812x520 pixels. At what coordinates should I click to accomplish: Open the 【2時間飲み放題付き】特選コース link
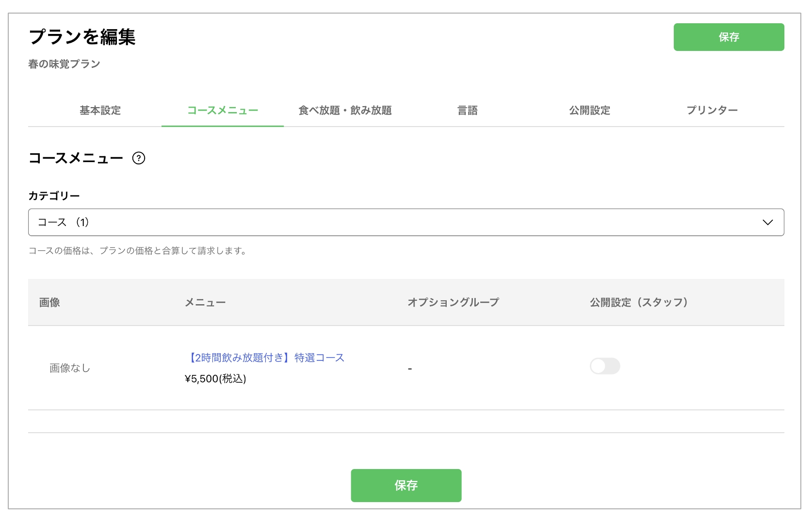265,357
